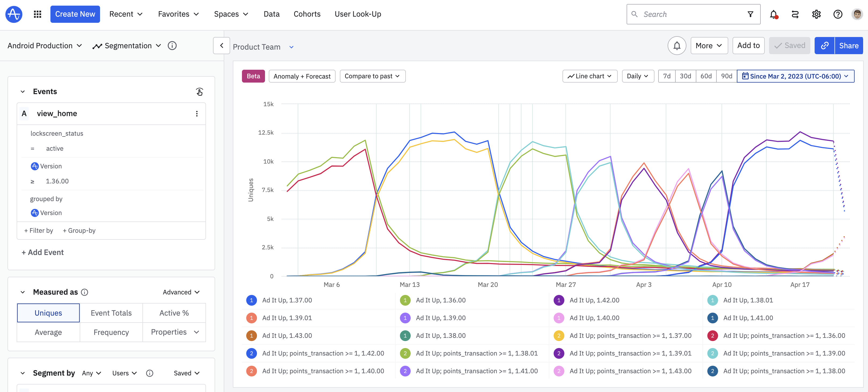Click the copy link icon beside Share
Screen dimensions: 868x392
point(824,46)
